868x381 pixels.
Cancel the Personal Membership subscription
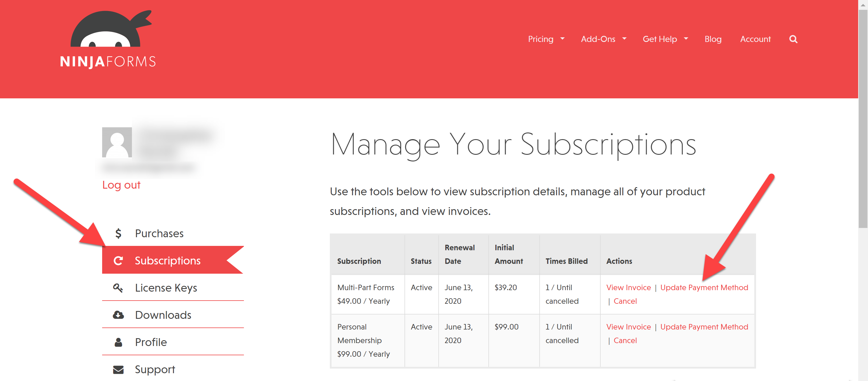(625, 340)
